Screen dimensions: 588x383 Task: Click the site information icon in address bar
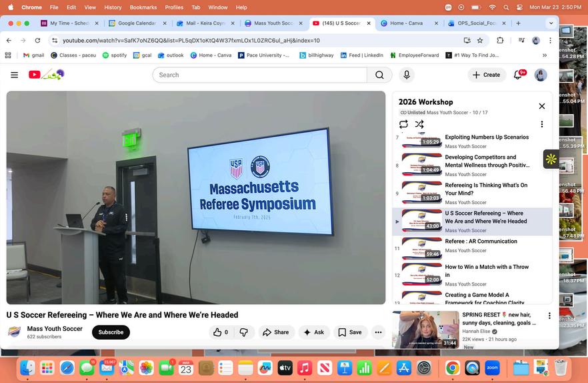tap(55, 41)
